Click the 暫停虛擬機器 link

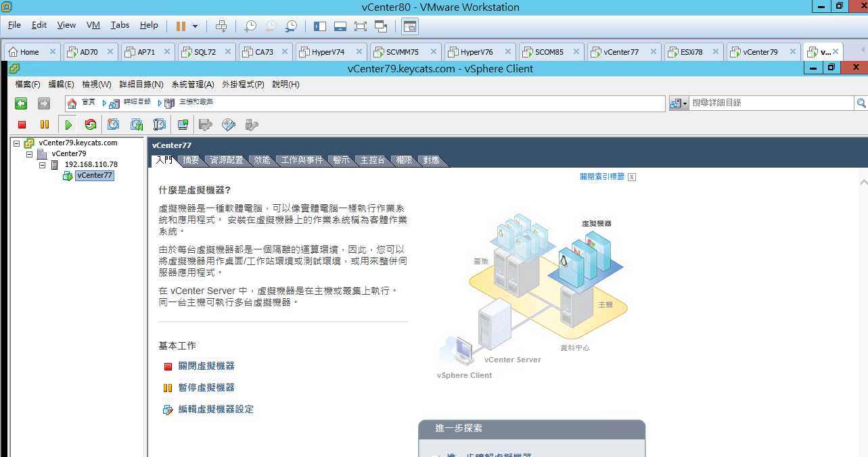pos(206,388)
